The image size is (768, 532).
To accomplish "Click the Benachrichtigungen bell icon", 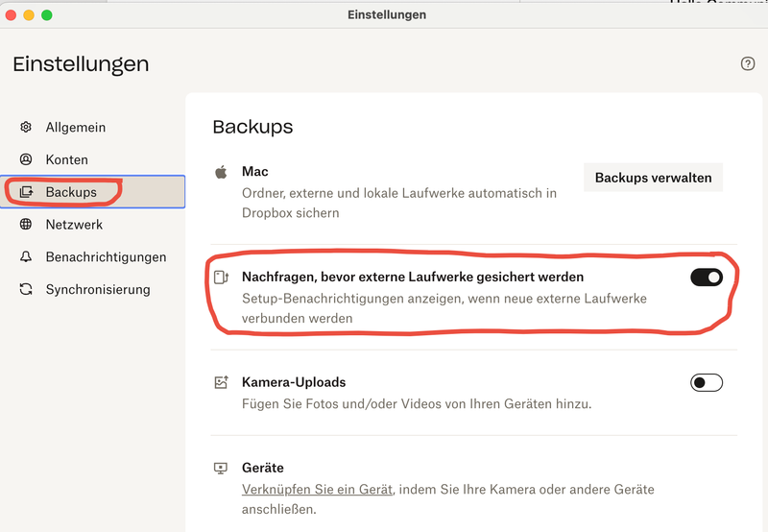I will 26,257.
